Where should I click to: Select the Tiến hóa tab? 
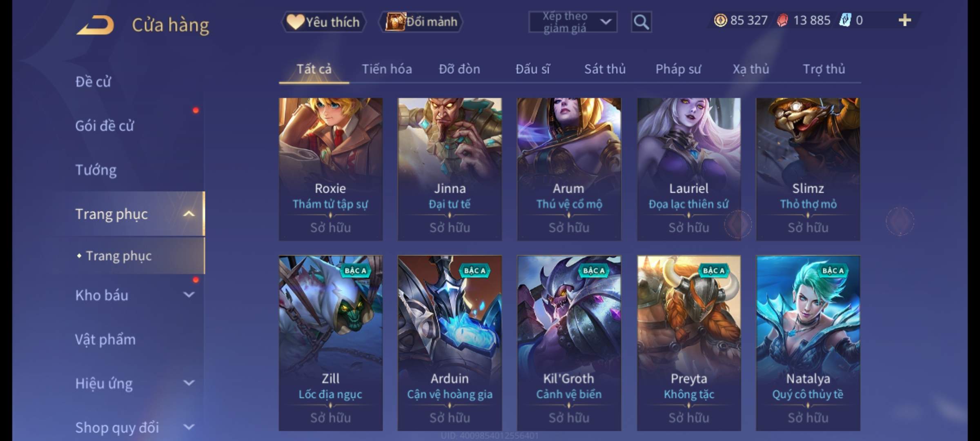[387, 69]
